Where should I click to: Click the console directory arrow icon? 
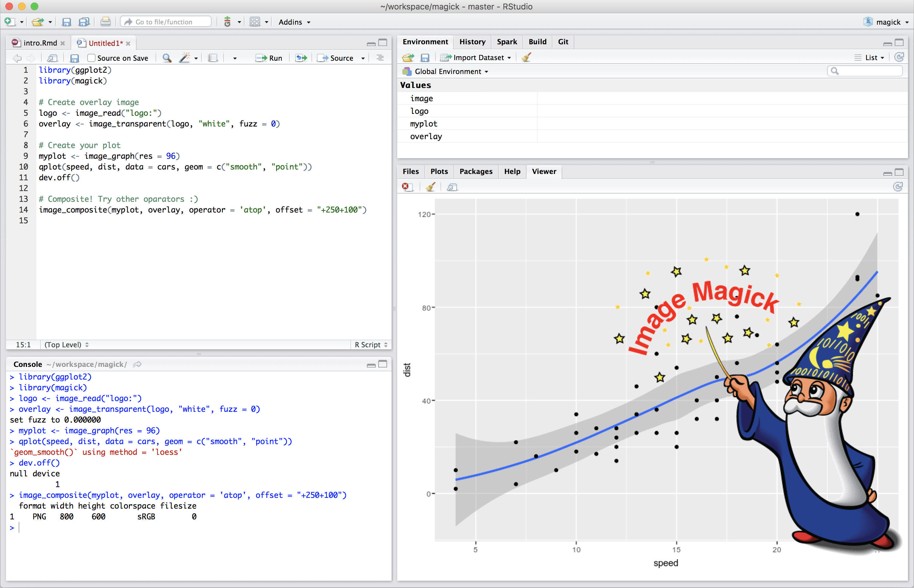tap(138, 364)
